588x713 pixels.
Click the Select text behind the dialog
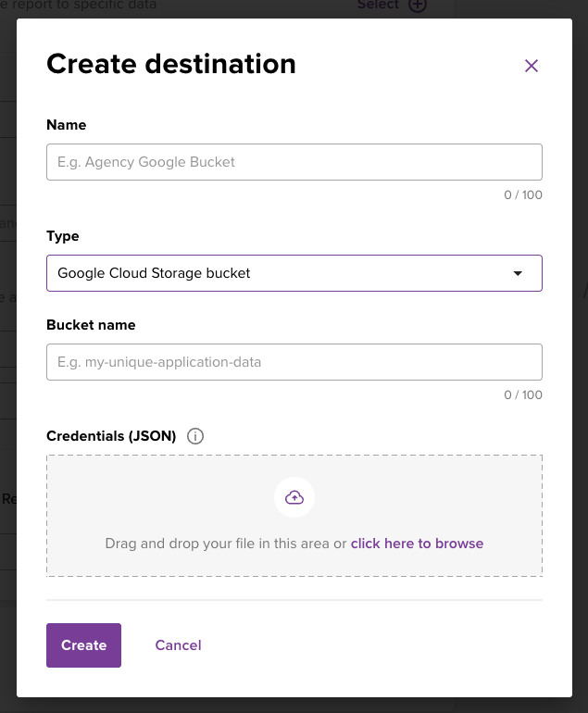[378, 6]
